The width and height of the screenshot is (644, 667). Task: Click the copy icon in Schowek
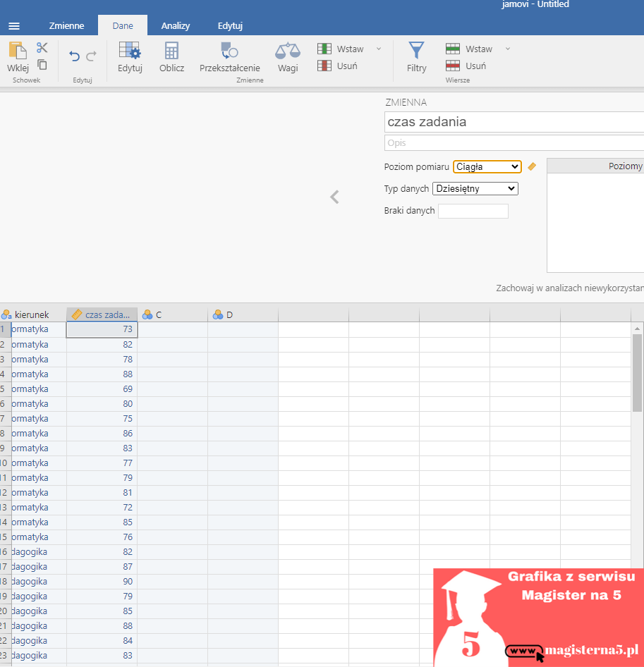tap(42, 65)
